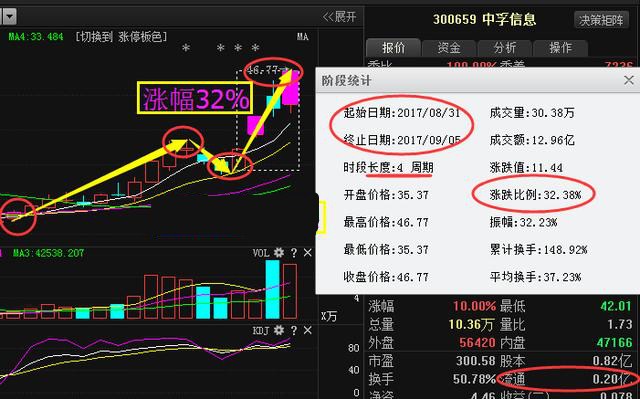Click the MA indicator label on chart
Viewport: 640px width, 399px height.
click(x=302, y=37)
